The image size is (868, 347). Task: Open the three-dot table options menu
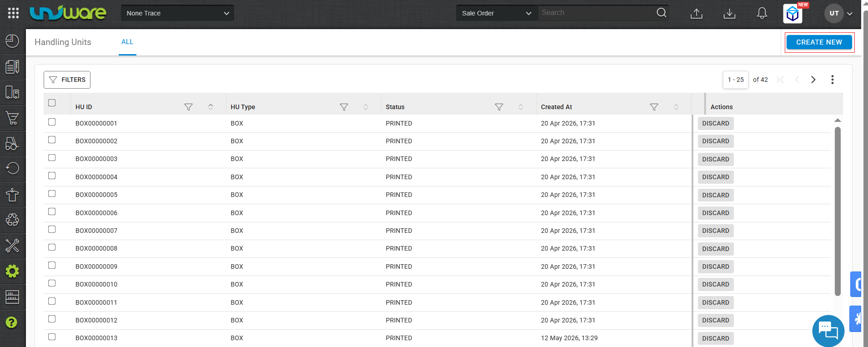pyautogui.click(x=833, y=80)
